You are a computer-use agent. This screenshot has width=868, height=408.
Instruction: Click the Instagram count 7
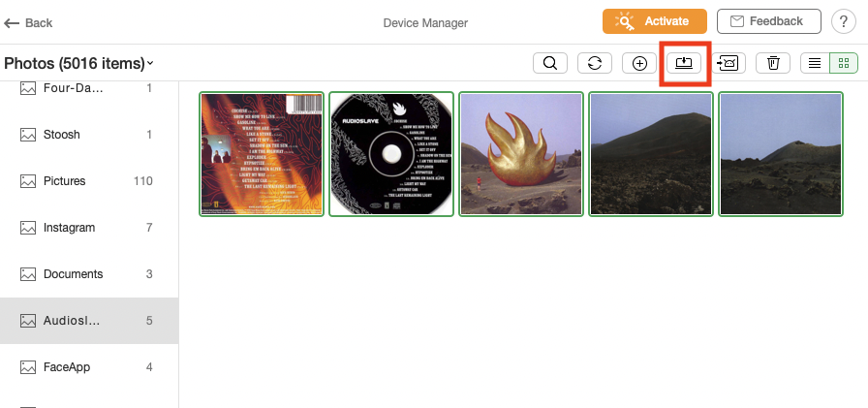149,228
